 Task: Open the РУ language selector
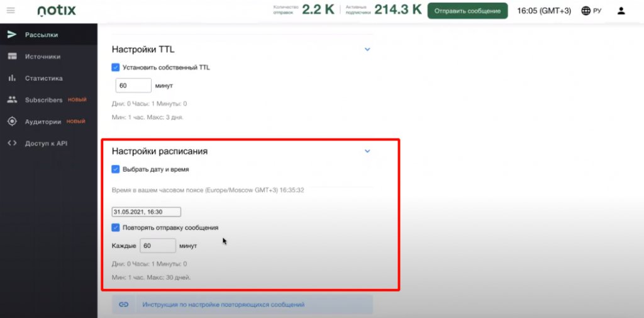[591, 11]
